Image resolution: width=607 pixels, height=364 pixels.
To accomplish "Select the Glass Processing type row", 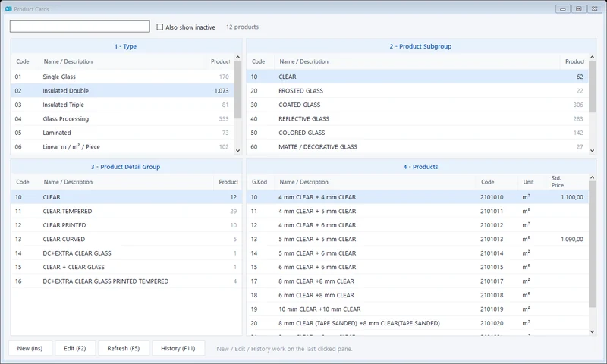I will 122,119.
